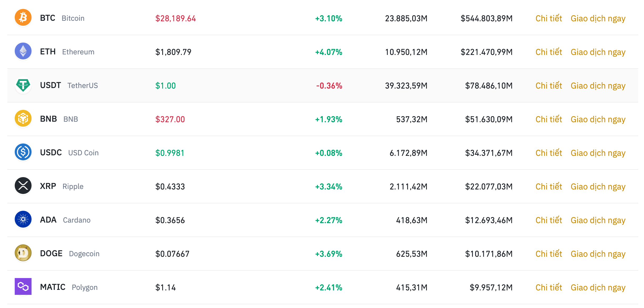Open Chi tiết for XRP
Image resolution: width=644 pixels, height=308 pixels.
[549, 186]
